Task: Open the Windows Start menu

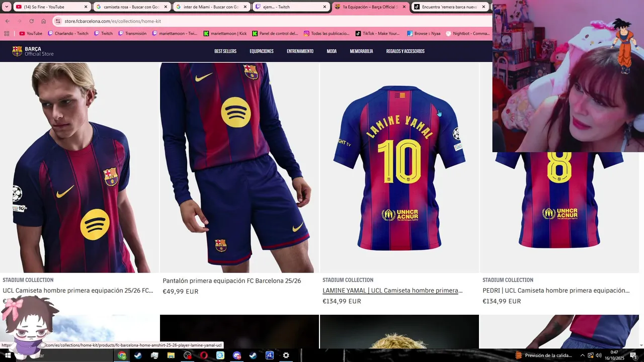Action: click(8, 355)
